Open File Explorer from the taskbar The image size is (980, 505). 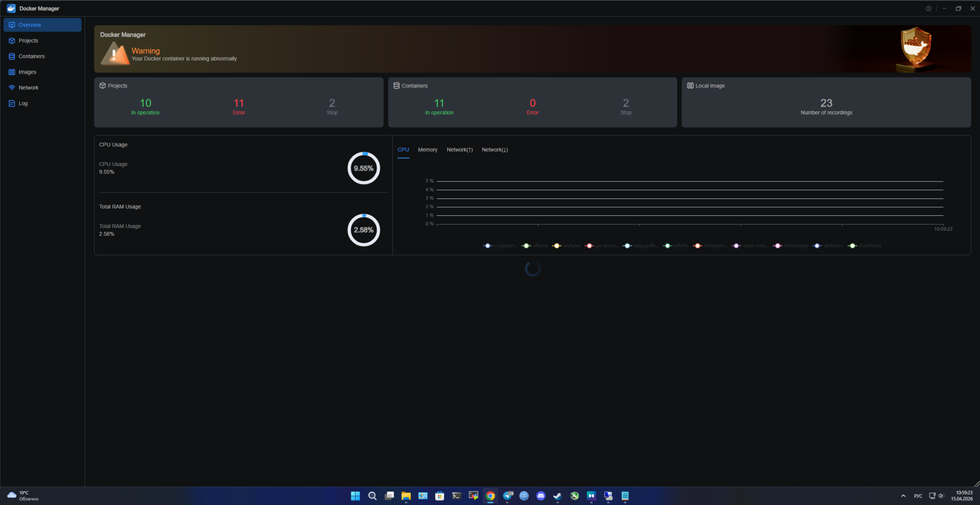click(406, 496)
